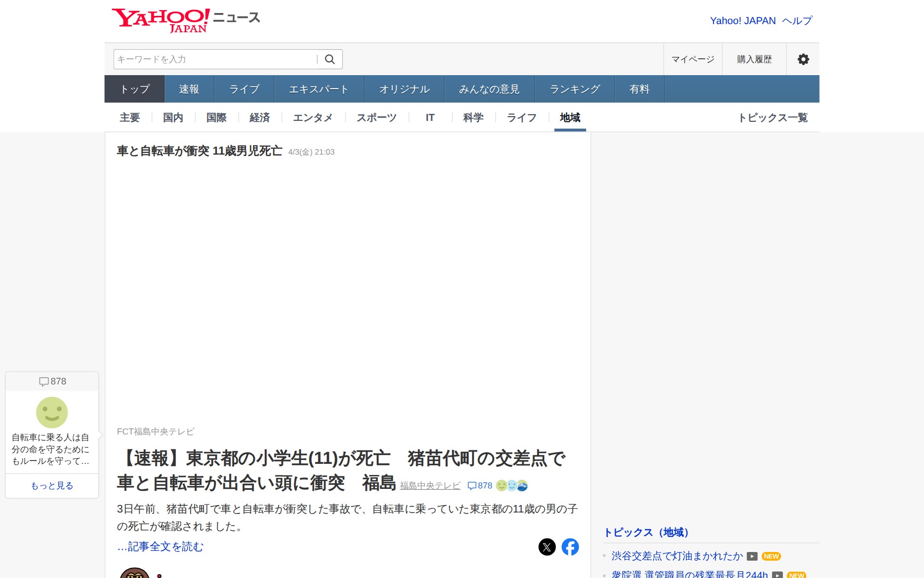Screen dimensions: 924x578
Task: Click comment bubble icon beside 878 in headline
Action: [x=472, y=486]
